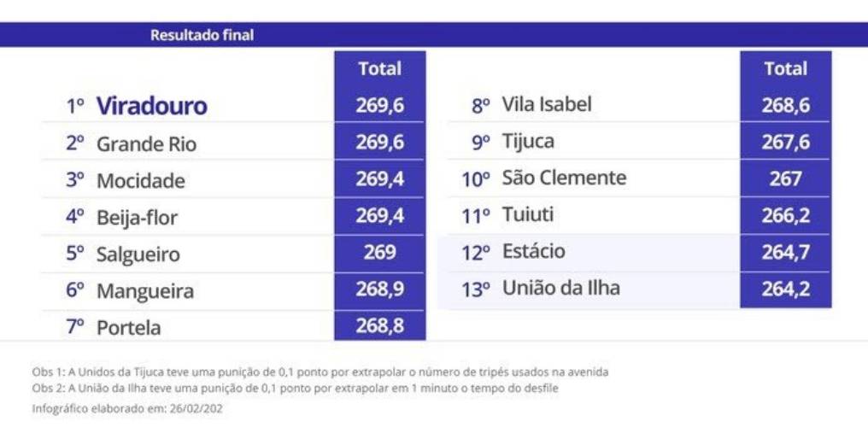Click the Mangueira team name

[x=144, y=291]
